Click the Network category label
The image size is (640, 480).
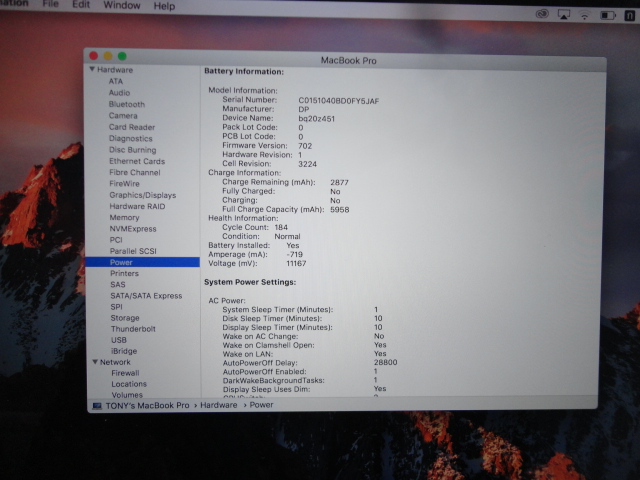tap(116, 362)
